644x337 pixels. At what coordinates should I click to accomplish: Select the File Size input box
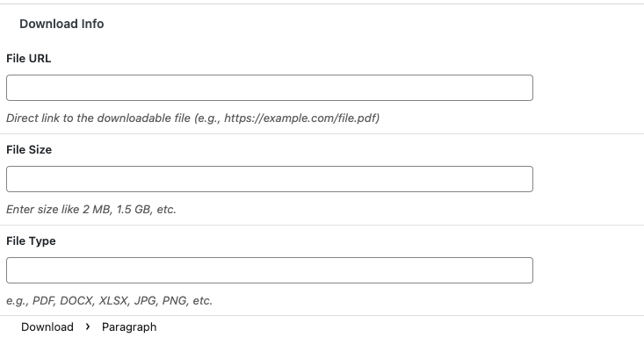270,179
